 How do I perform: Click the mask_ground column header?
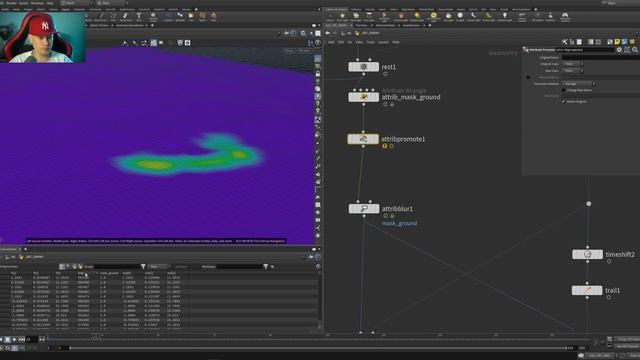tap(109, 273)
